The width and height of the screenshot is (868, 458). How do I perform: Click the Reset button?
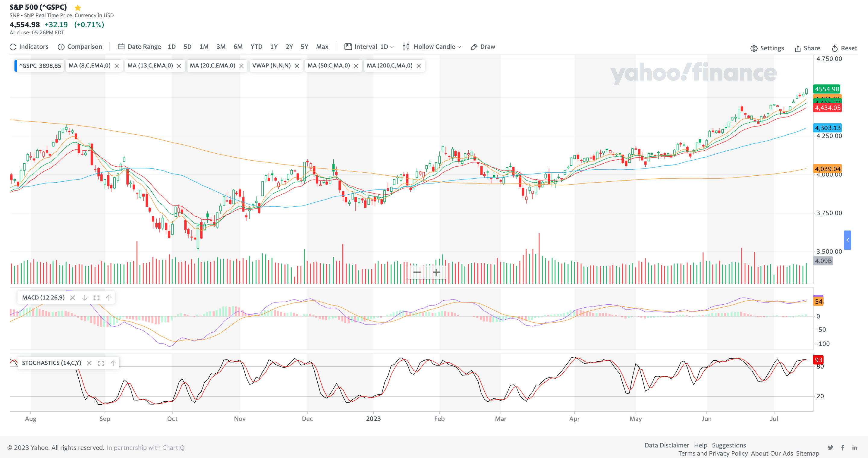(x=844, y=48)
